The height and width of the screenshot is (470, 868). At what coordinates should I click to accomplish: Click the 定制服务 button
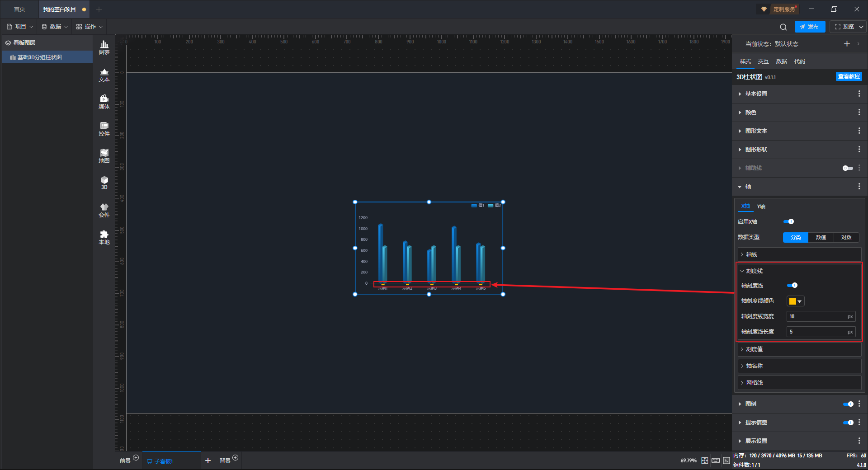pos(779,9)
